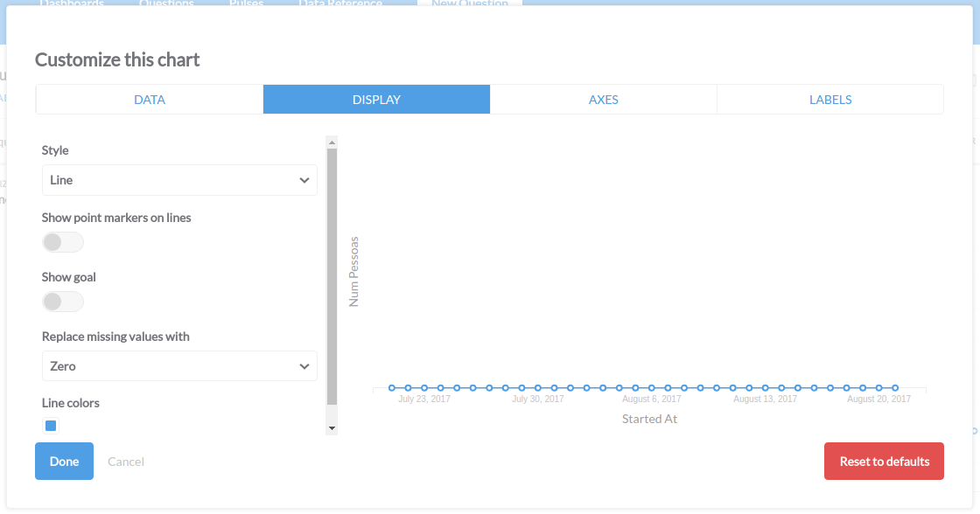Screen dimensions: 980x514
Task: Click the blue Line colors swatch
Action: click(x=50, y=426)
